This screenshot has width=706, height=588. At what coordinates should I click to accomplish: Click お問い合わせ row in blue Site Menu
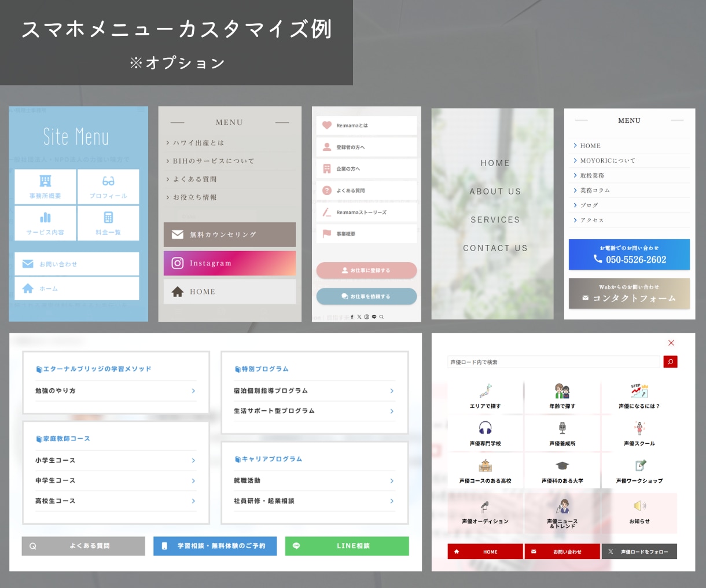coord(77,264)
